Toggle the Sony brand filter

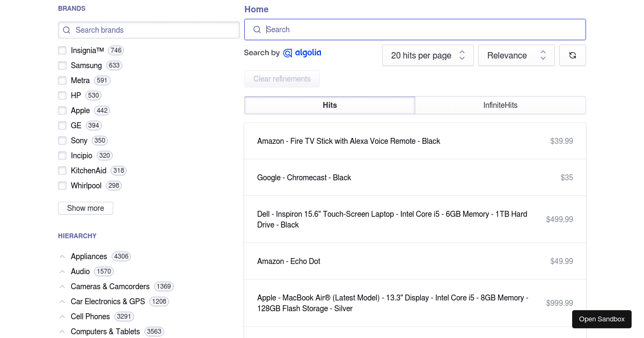point(62,141)
